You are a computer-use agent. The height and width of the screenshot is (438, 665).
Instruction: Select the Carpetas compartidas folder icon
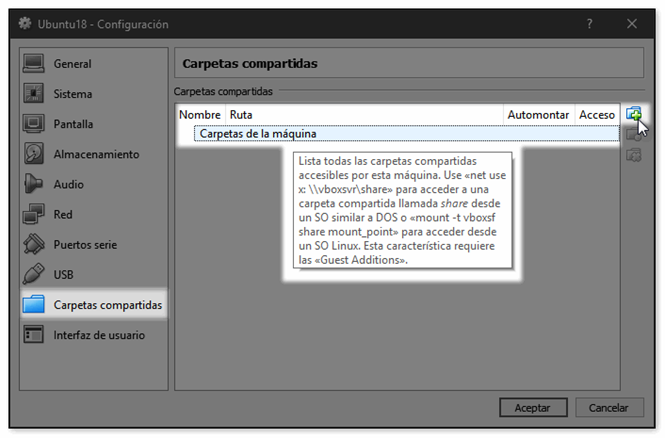pos(34,304)
